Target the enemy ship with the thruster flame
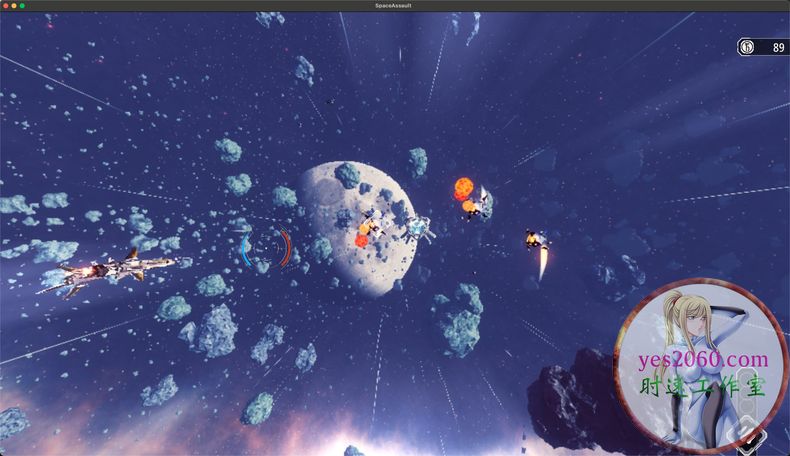 tap(536, 240)
